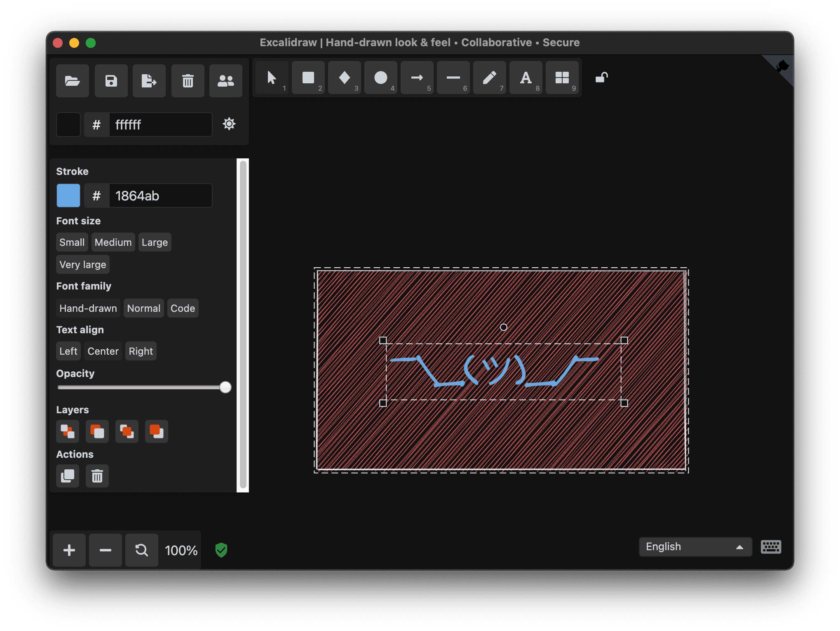840x631 pixels.
Task: Select the Hand-drawn font family
Action: [x=88, y=308]
